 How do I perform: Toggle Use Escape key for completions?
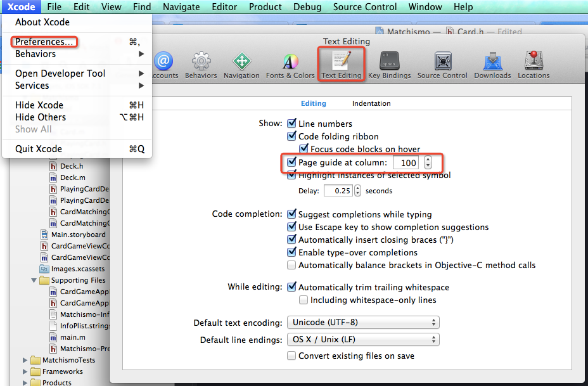[291, 227]
